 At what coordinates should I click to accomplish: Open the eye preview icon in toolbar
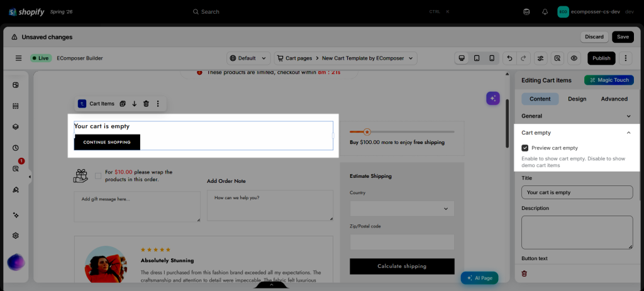pos(574,58)
